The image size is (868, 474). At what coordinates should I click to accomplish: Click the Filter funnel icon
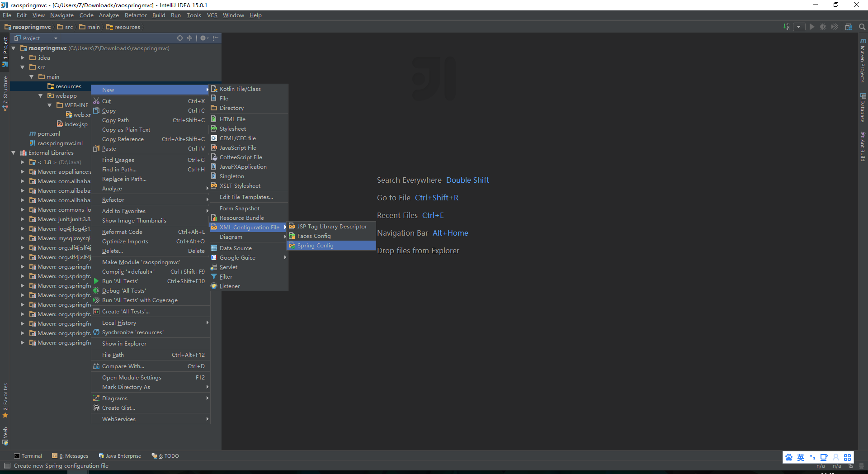point(214,277)
